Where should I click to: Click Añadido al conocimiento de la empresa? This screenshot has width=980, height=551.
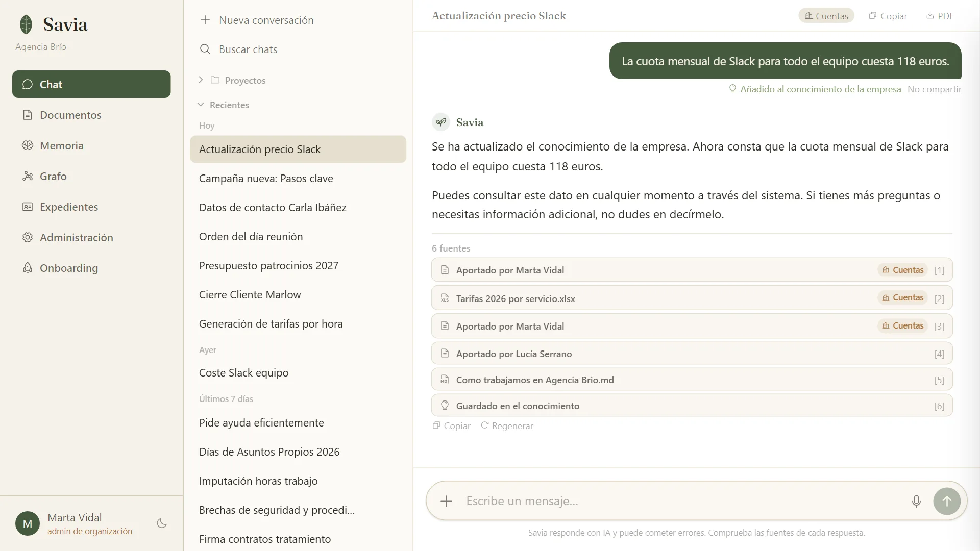pyautogui.click(x=815, y=89)
